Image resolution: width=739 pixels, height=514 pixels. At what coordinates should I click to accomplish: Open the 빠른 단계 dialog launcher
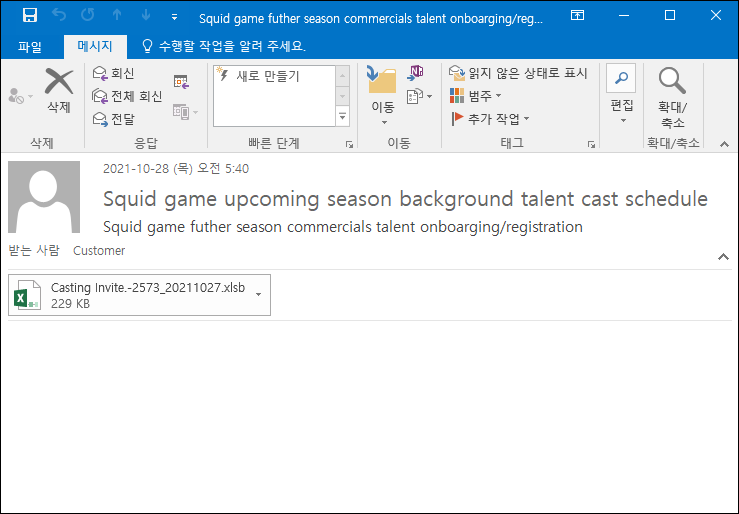tap(349, 144)
